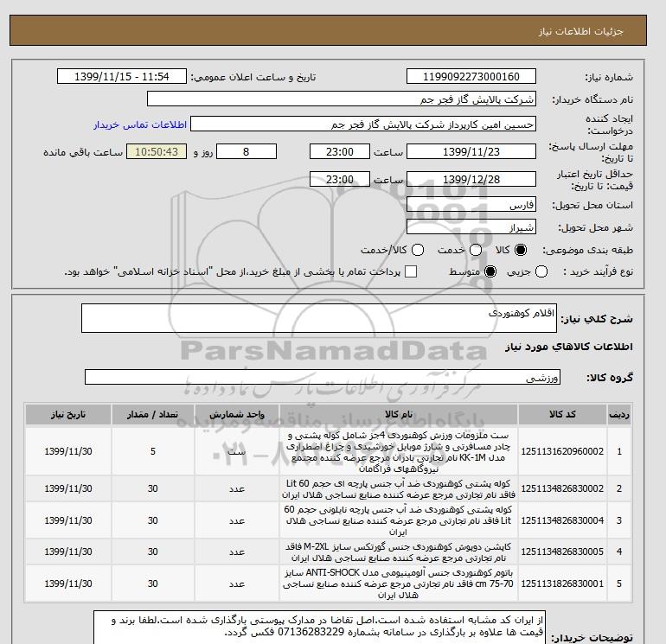Click need date 1399/11/30 in row 1
The width and height of the screenshot is (666, 644).
pyautogui.click(x=68, y=451)
